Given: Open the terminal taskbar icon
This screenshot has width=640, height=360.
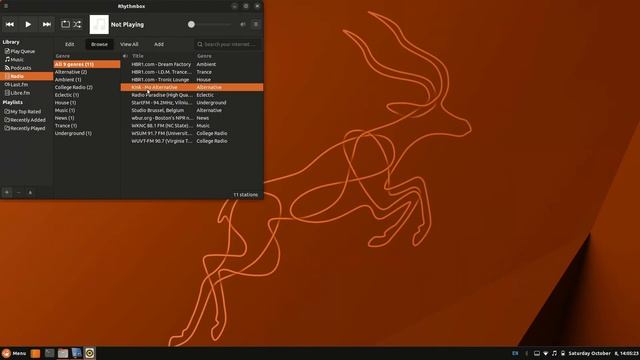Looking at the screenshot, I should pos(49,353).
